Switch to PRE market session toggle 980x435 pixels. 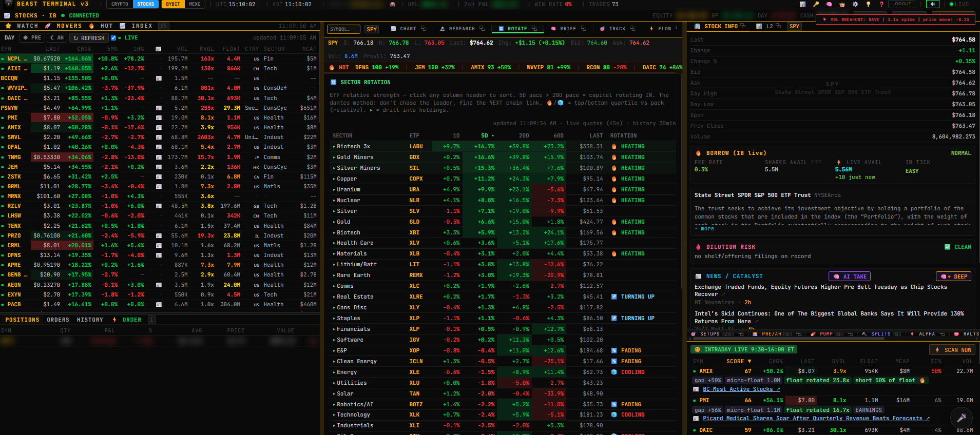(x=32, y=37)
